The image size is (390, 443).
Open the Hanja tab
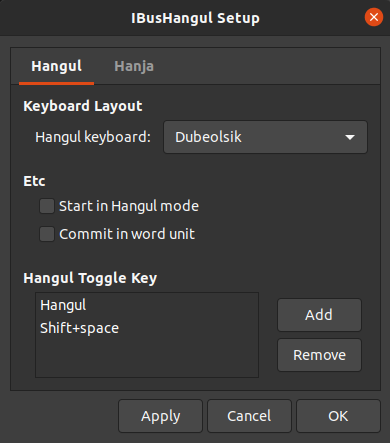click(134, 66)
